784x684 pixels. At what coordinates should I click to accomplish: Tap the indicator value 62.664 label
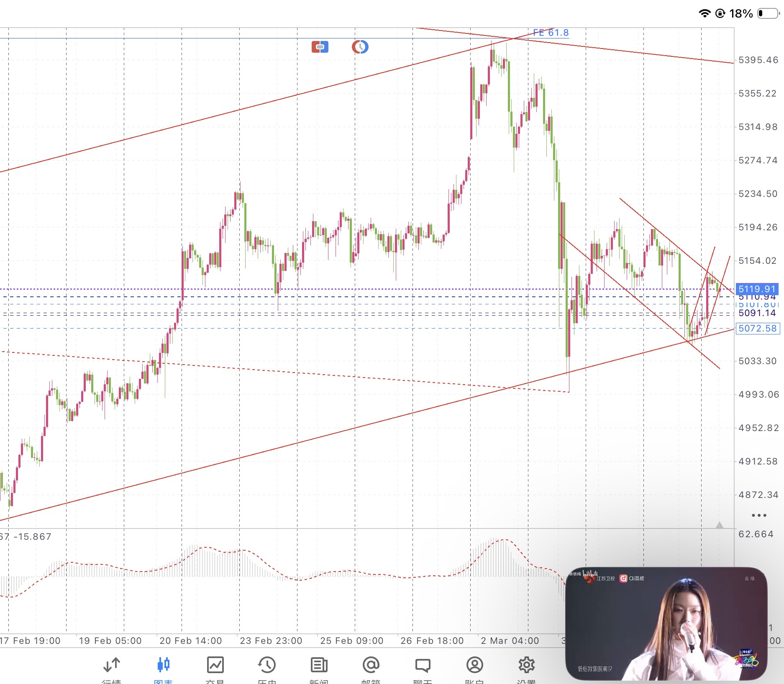[756, 534]
